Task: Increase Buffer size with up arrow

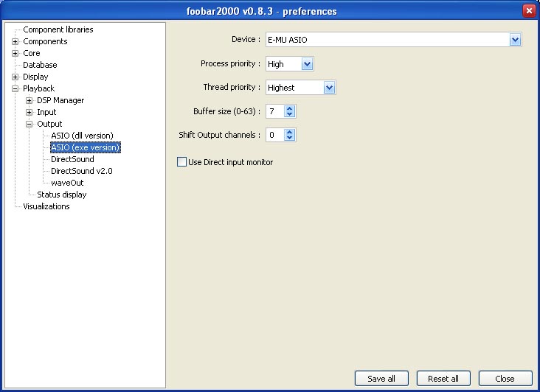Action: tap(290, 108)
